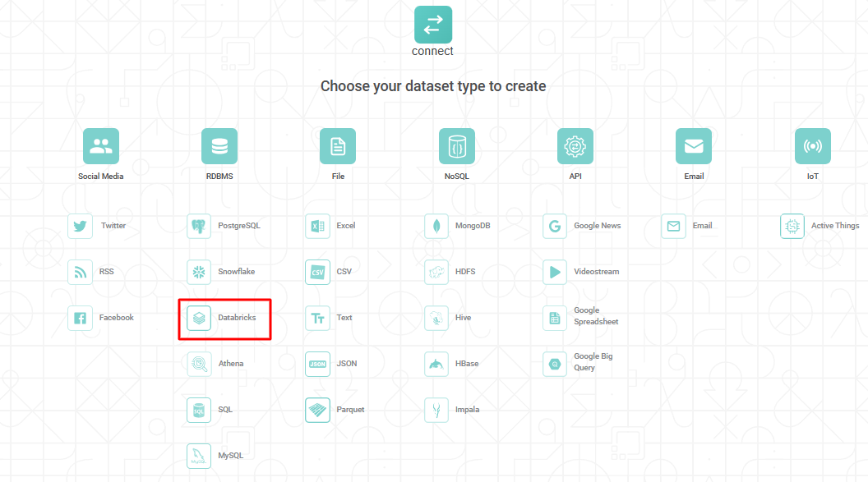This screenshot has height=482, width=868.
Task: Choose the PostgreSQL elephant icon
Action: point(199,226)
